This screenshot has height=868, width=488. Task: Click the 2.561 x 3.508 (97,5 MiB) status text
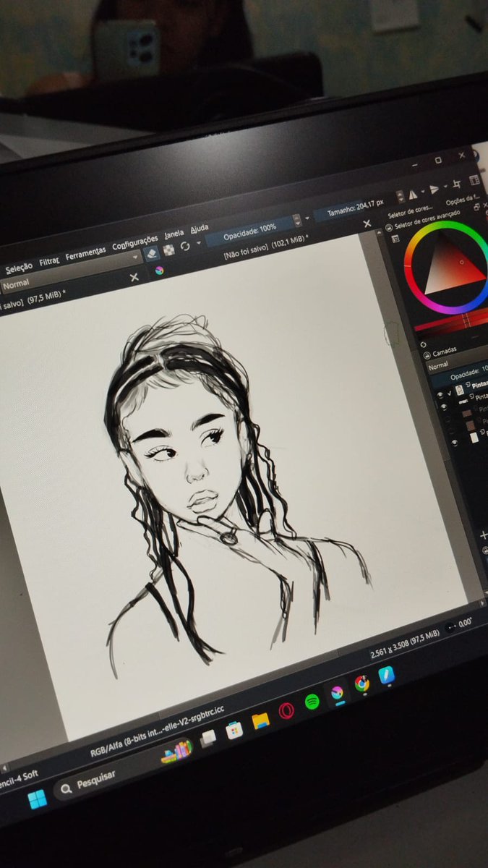coord(405,644)
